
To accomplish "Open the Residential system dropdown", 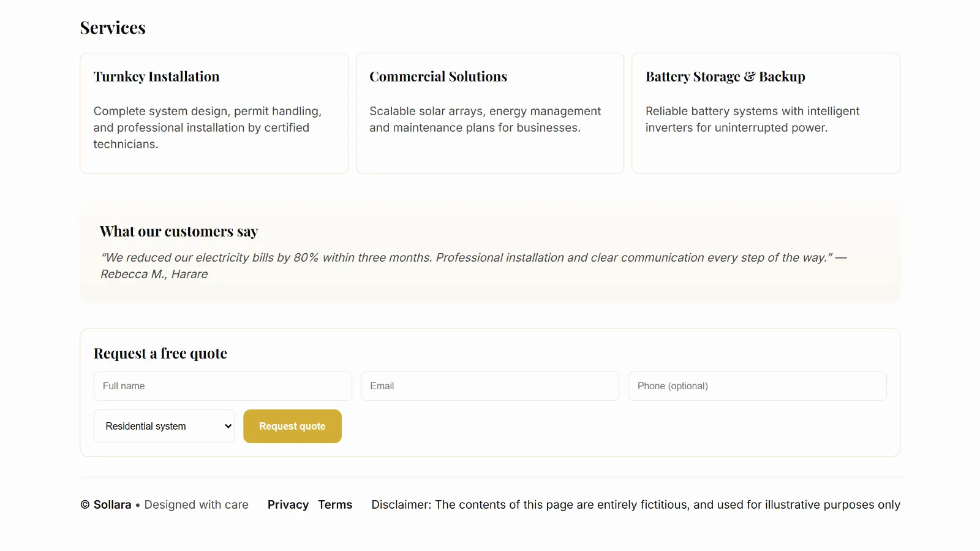I will [x=164, y=426].
